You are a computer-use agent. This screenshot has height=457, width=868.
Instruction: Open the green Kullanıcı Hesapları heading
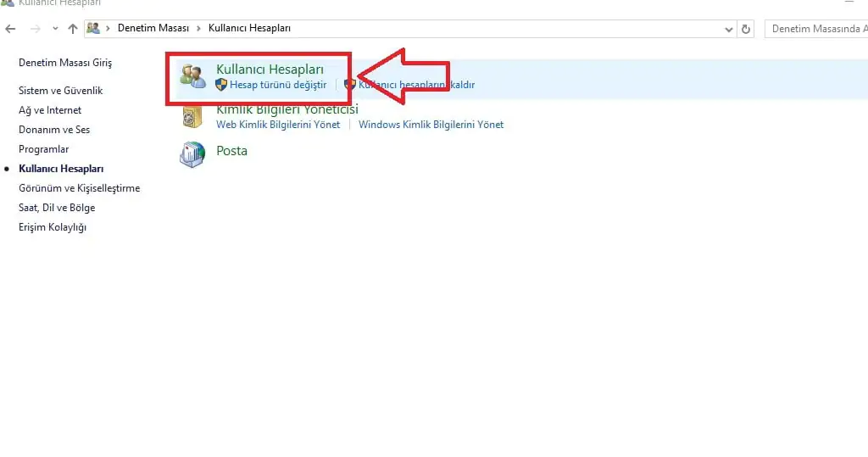click(x=270, y=70)
